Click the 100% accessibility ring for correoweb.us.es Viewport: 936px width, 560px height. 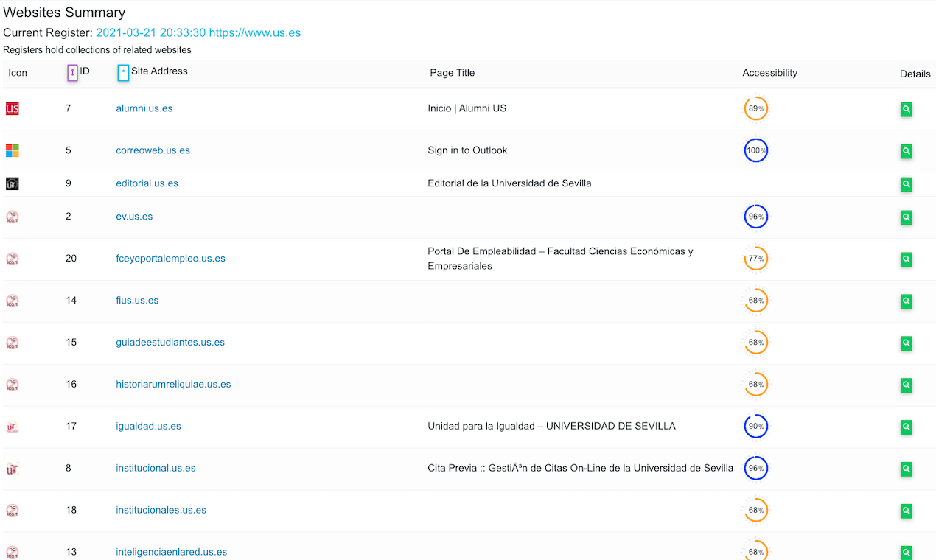click(755, 150)
